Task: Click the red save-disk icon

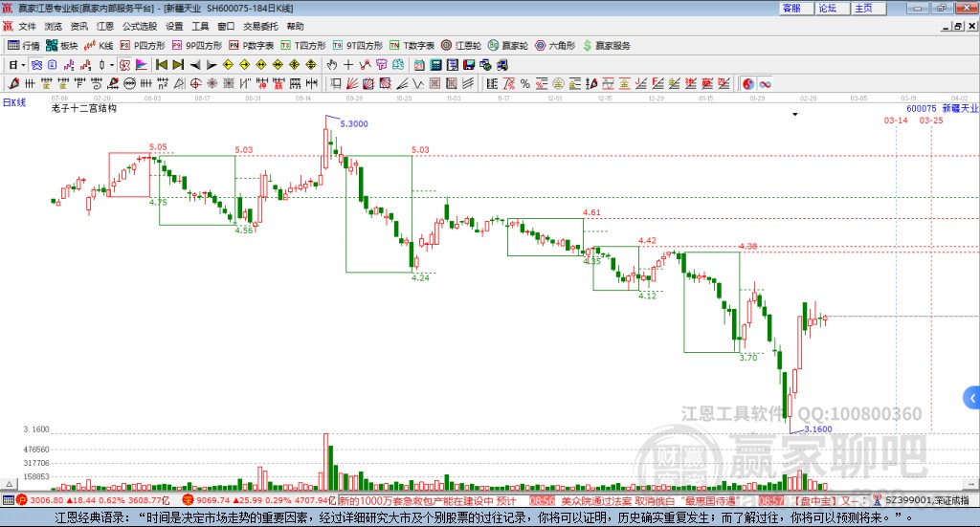Action: [x=469, y=65]
